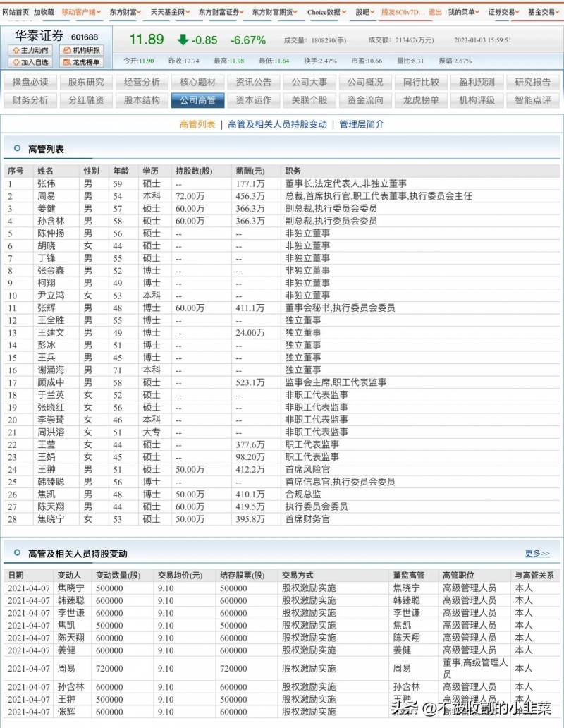
Task: Select the highlighted 公司高管 tab
Action: [x=197, y=100]
